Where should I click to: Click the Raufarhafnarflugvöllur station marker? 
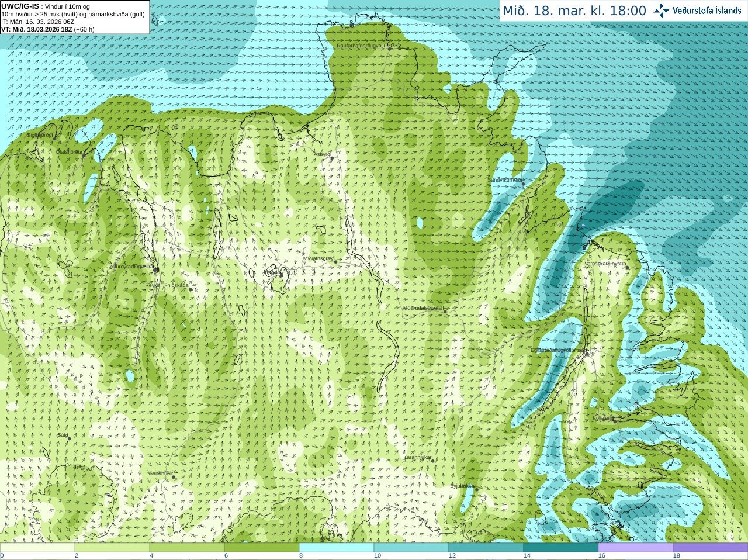pos(390,49)
